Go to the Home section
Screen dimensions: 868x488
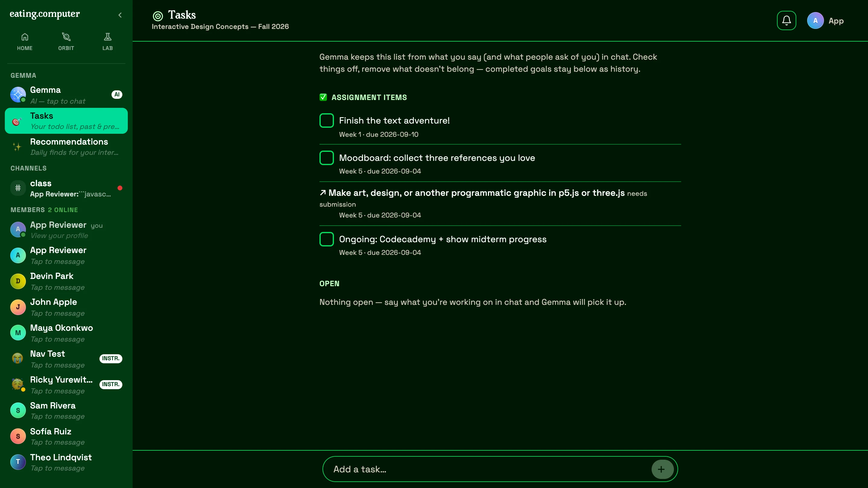coord(25,42)
